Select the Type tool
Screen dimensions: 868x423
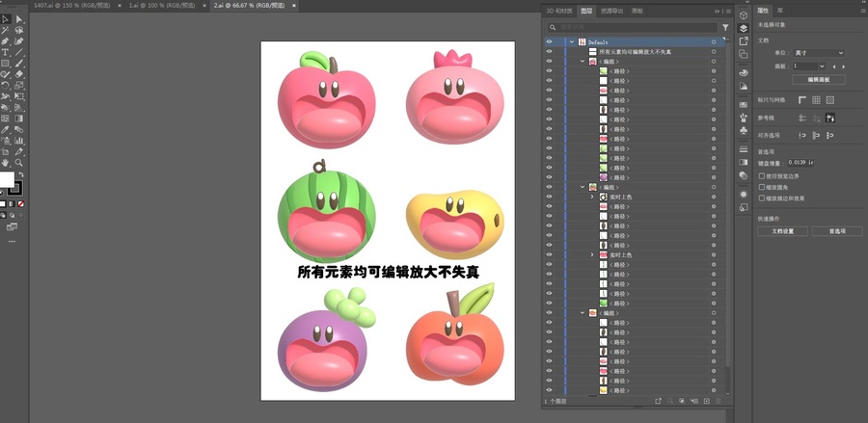tap(5, 52)
